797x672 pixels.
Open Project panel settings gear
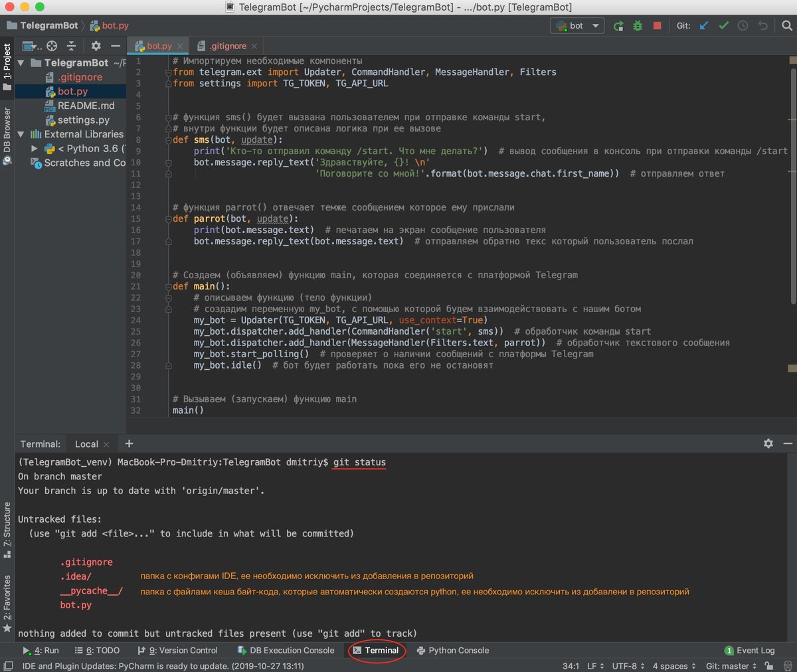point(94,46)
